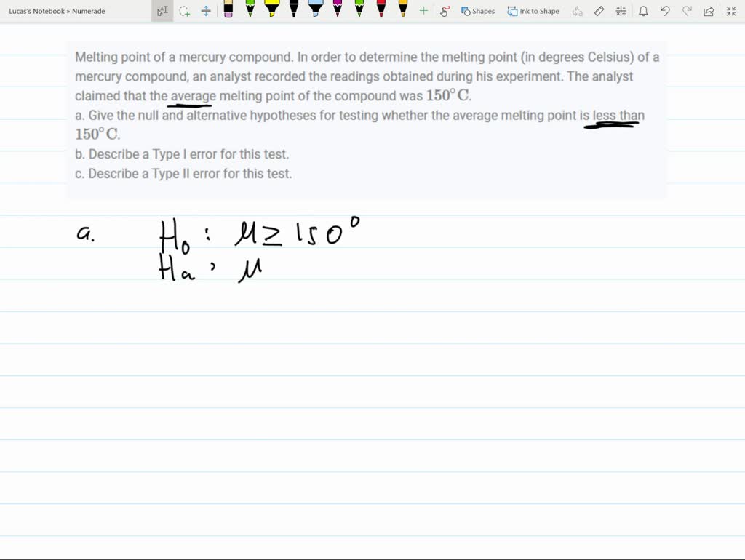Add a new pen with plus button
The height and width of the screenshot is (560, 745).
tap(422, 10)
